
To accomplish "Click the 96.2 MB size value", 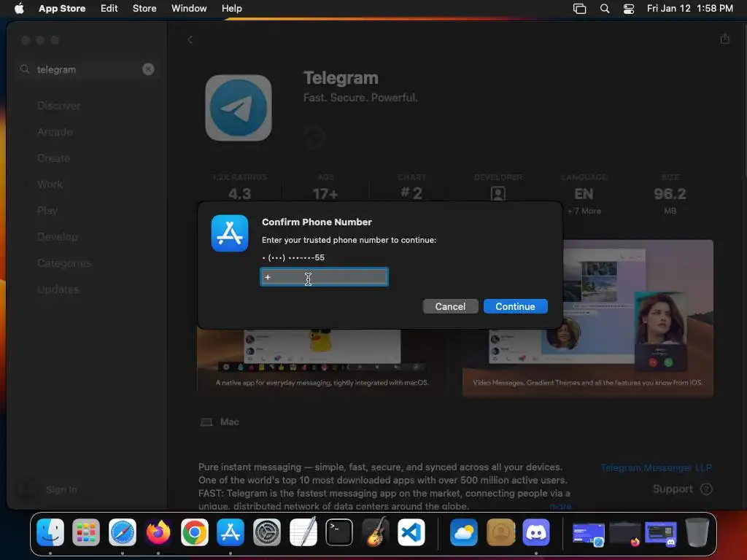I will point(670,194).
